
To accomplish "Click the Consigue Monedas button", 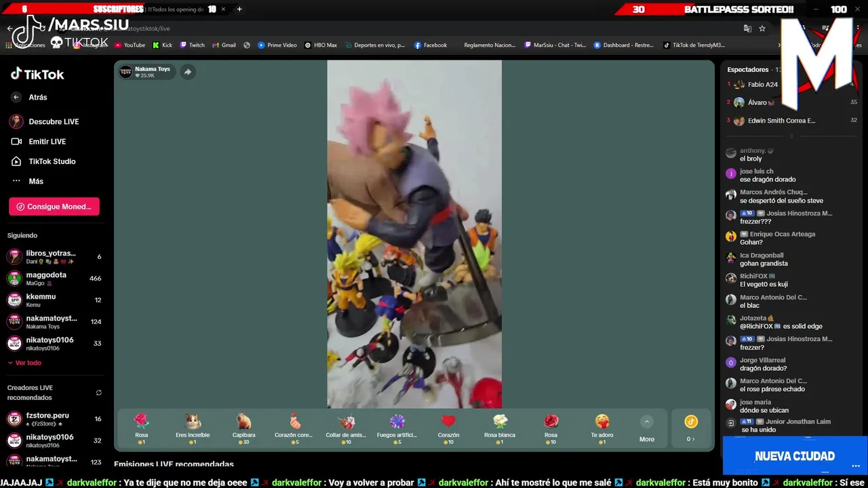I will 54,207.
